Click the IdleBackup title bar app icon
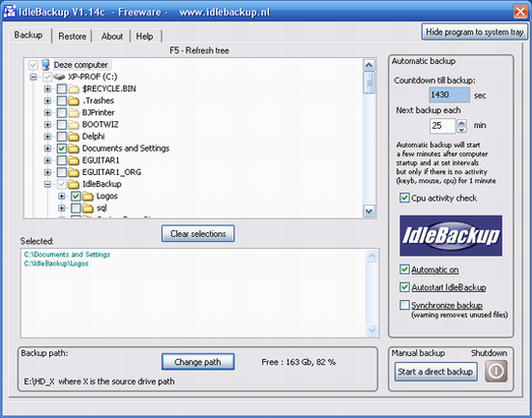 point(9,12)
